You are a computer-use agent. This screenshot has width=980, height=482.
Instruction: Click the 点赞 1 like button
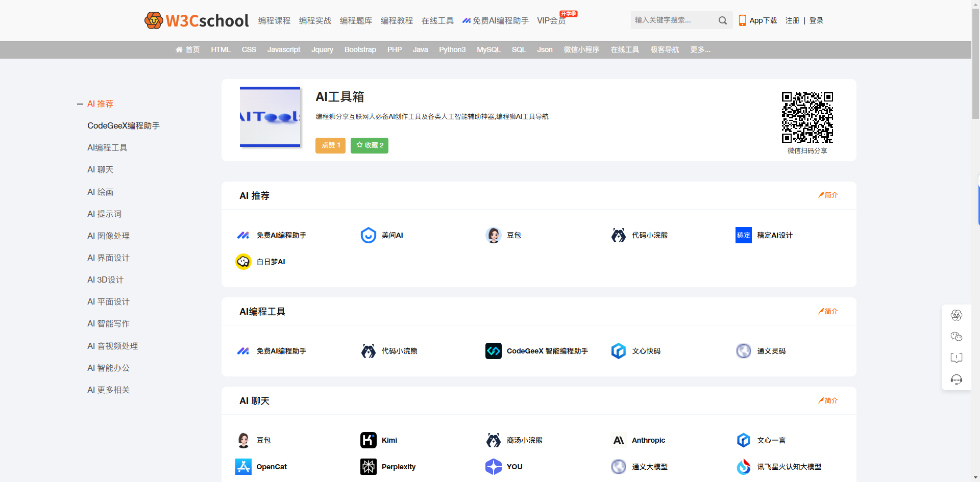[x=330, y=145]
